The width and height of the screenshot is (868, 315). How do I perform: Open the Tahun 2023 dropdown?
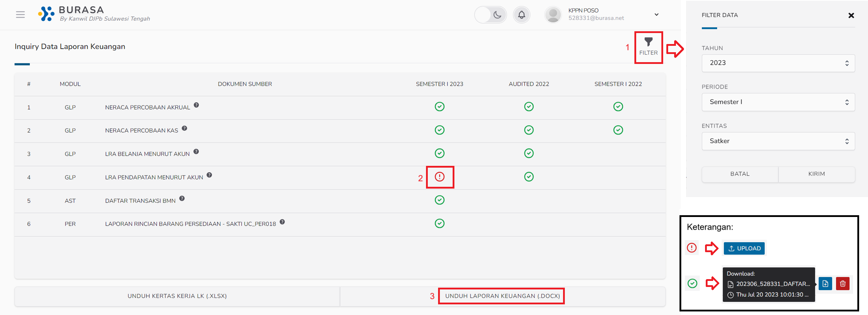(778, 63)
